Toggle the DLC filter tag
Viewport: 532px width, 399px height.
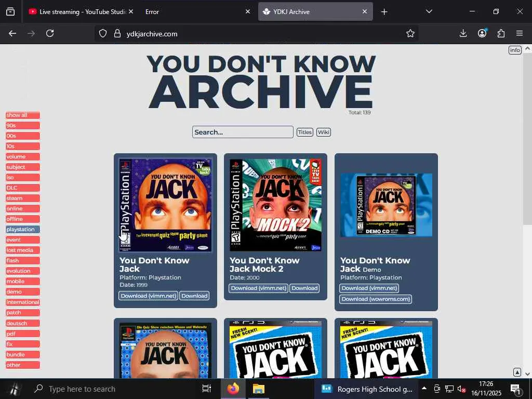[23, 188]
